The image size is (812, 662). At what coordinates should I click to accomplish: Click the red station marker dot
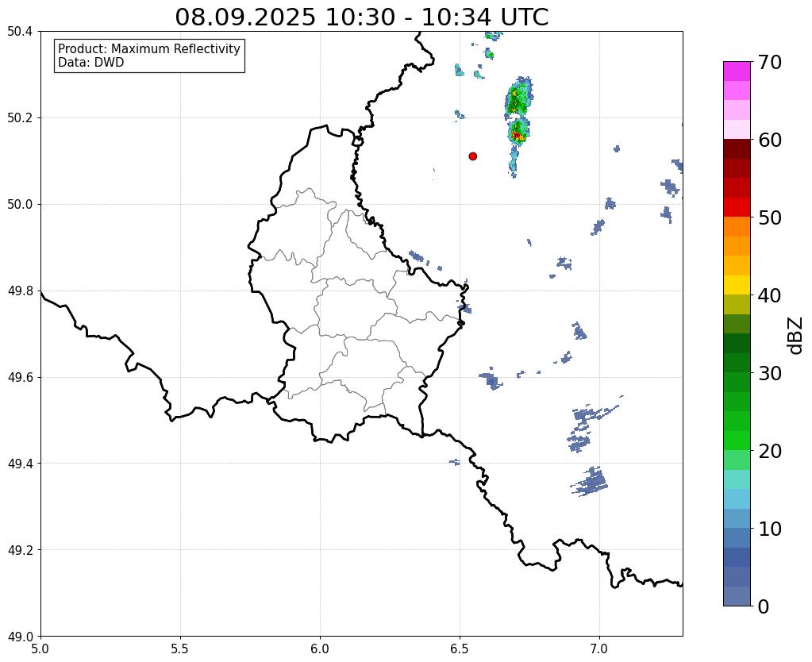point(472,156)
